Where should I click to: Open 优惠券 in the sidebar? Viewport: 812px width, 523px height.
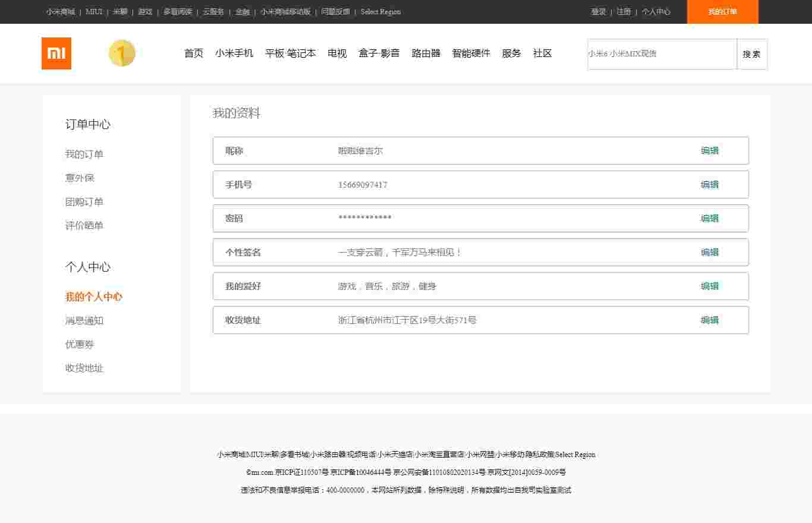pyautogui.click(x=80, y=345)
